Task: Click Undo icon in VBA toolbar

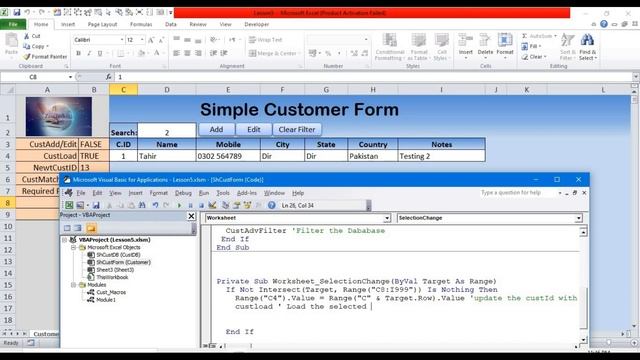Action: [155, 205]
